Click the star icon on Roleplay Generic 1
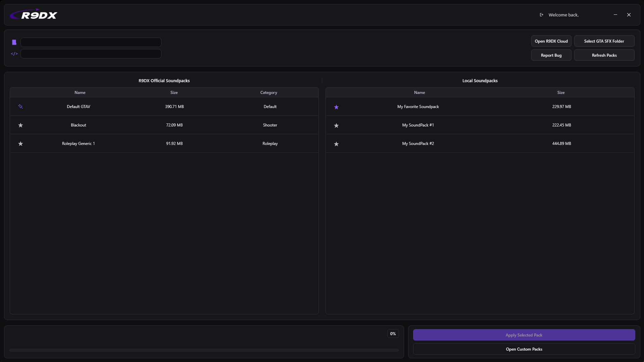The width and height of the screenshot is (644, 362). pyautogui.click(x=20, y=144)
